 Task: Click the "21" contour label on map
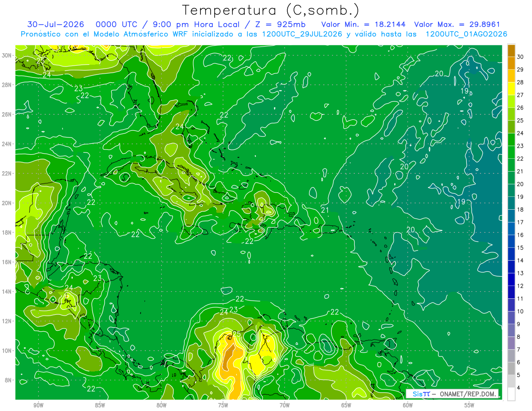[325, 210]
